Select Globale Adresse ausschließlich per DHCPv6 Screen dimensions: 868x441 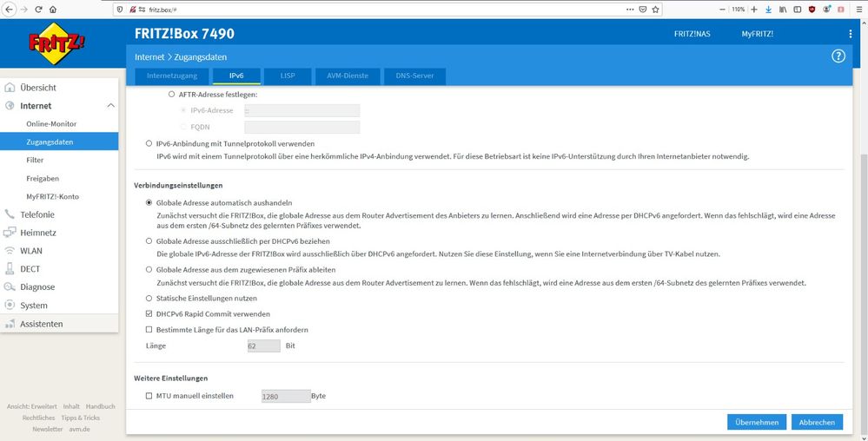149,241
